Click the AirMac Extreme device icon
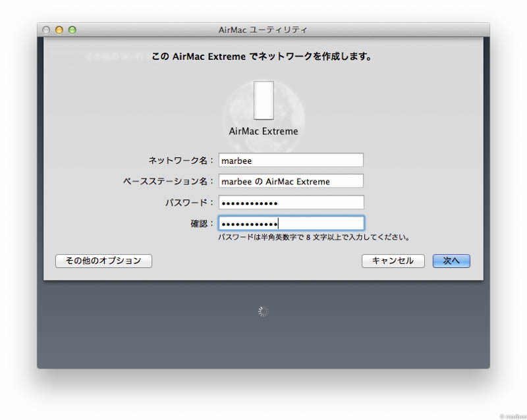The image size is (527, 420). [263, 99]
